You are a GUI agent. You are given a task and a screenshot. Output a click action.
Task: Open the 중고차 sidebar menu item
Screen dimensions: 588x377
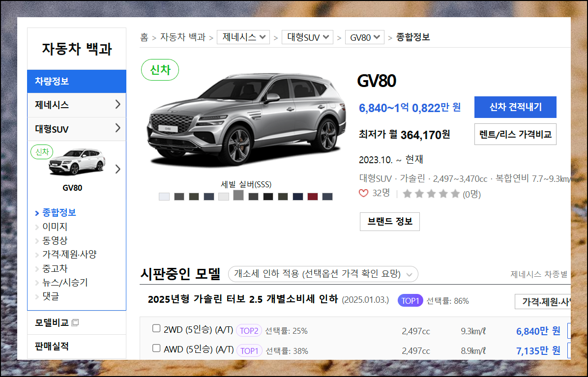(x=55, y=268)
